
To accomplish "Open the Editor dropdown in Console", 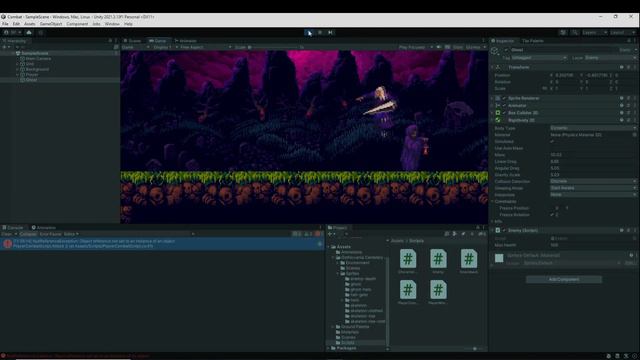I will pyautogui.click(x=71, y=234).
